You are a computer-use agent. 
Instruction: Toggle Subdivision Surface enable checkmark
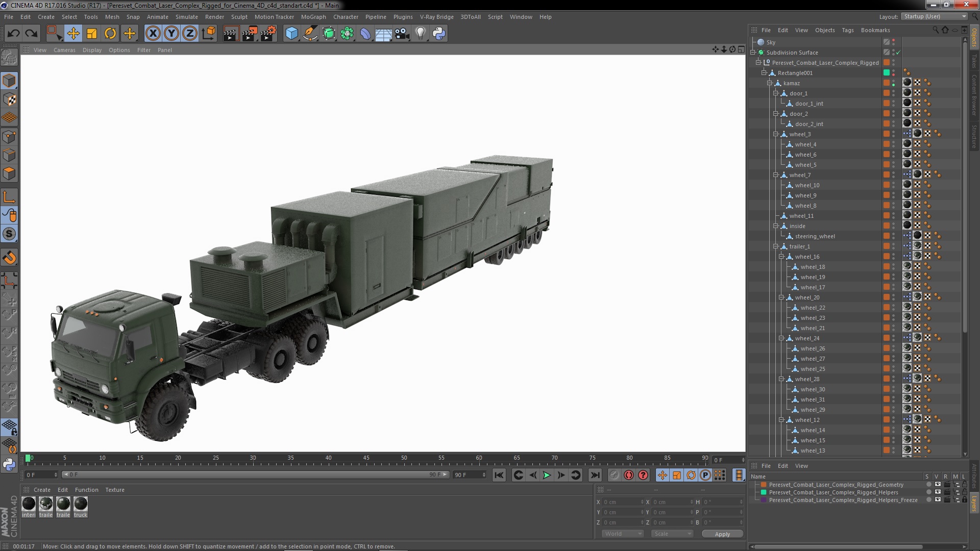tap(898, 53)
